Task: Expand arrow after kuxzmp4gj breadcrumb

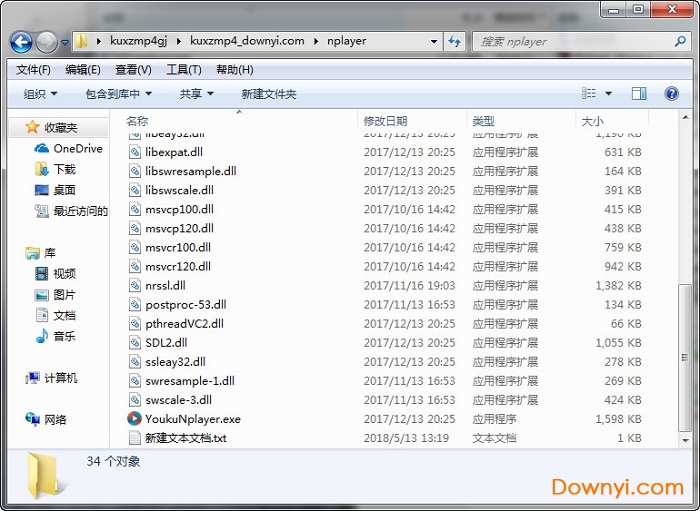Action: [179, 42]
